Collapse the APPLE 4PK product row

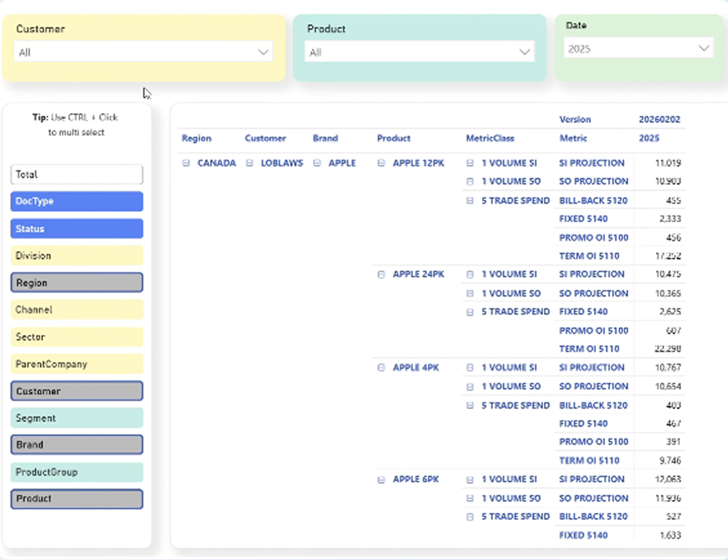(x=381, y=368)
